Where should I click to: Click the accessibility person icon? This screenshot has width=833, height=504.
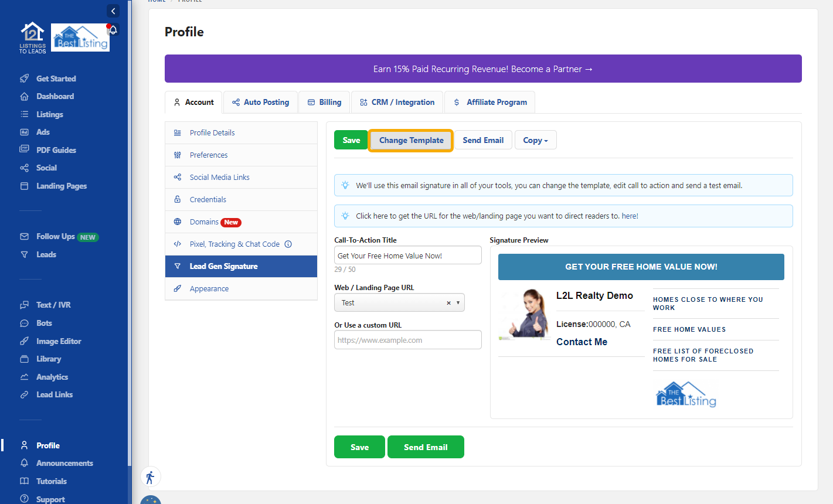point(150,476)
